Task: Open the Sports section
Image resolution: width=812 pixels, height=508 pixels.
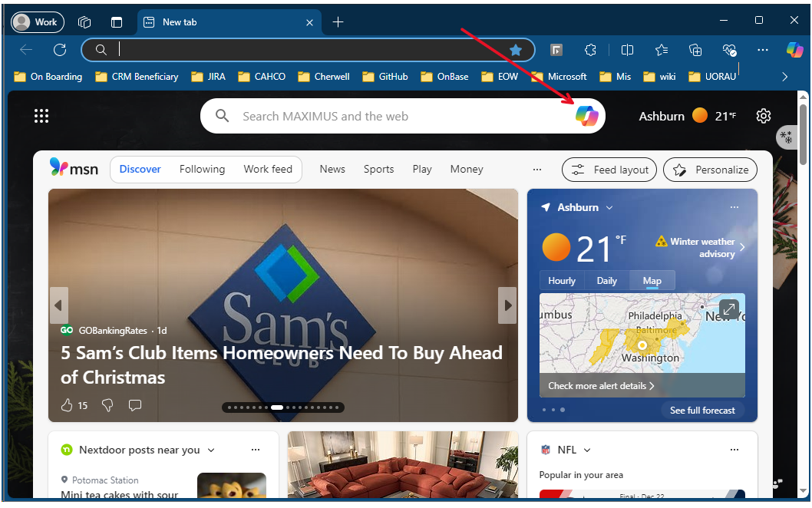Action: point(378,170)
